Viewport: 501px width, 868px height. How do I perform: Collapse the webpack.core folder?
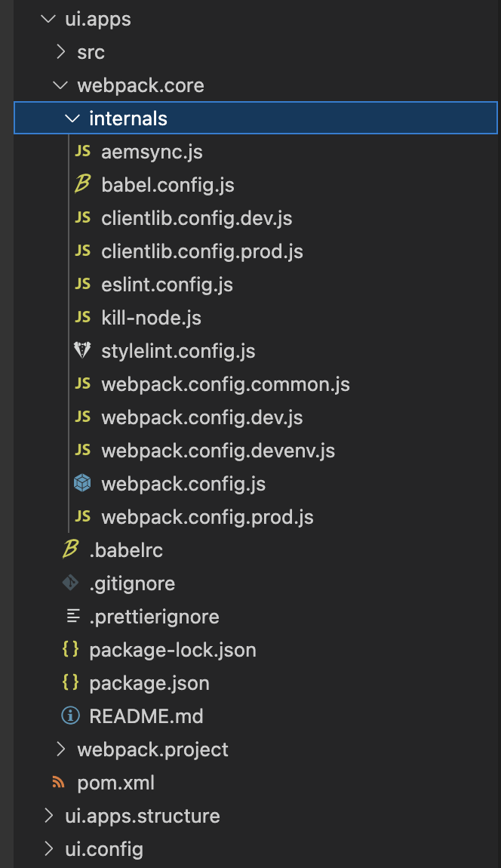(61, 85)
